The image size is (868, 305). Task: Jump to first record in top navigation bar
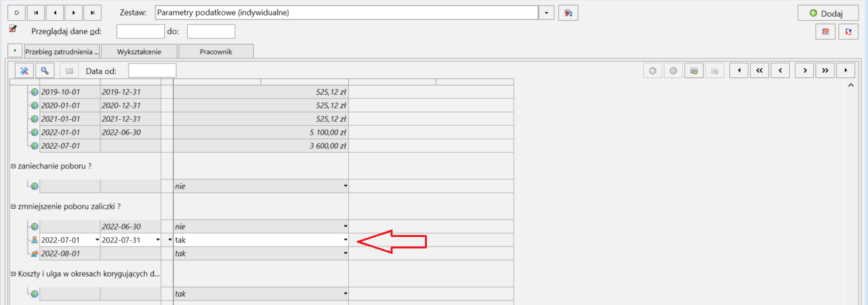click(36, 13)
